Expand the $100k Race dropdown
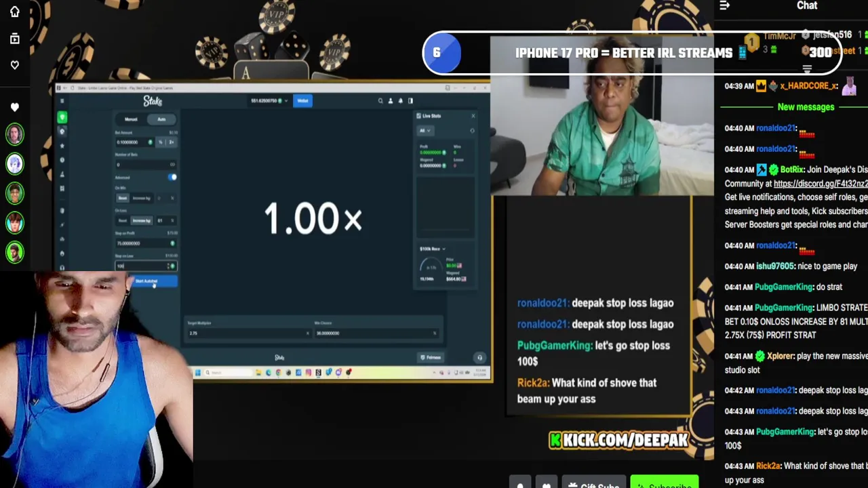This screenshot has height=488, width=868. (x=433, y=249)
